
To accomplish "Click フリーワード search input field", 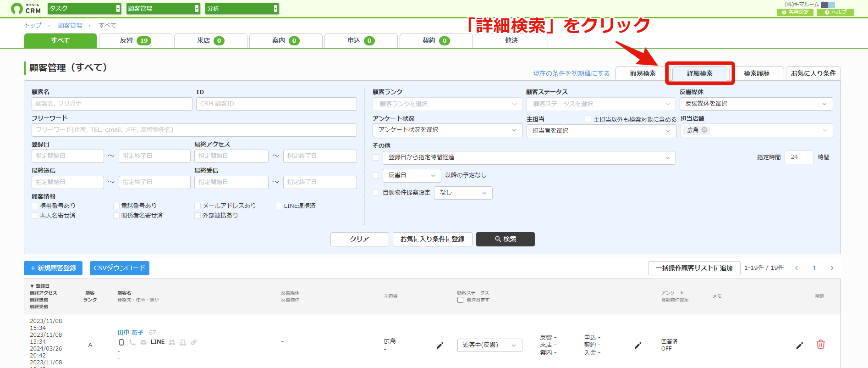I will tap(194, 130).
